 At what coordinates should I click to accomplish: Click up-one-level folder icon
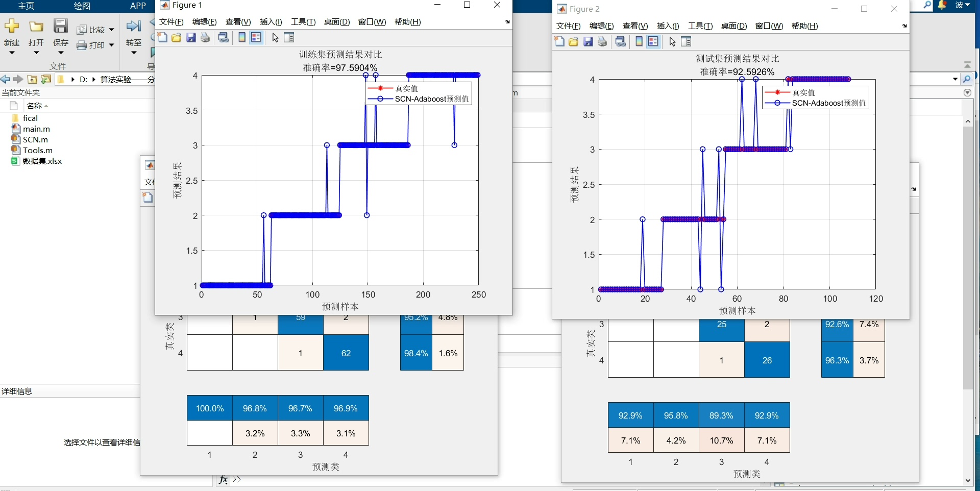point(32,79)
